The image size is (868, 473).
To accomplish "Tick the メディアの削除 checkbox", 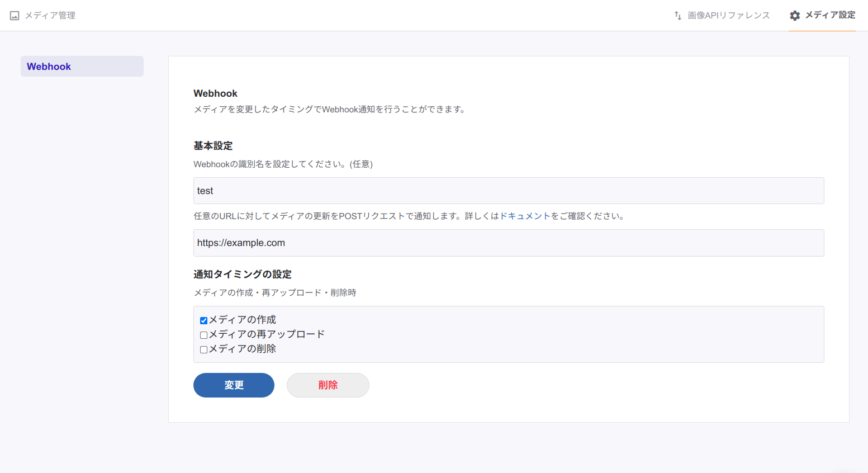I will pyautogui.click(x=203, y=349).
